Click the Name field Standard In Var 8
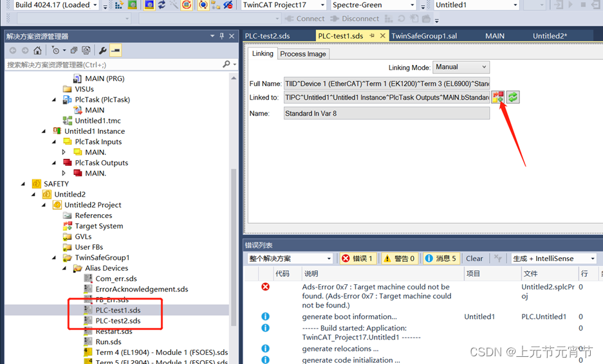Image resolution: width=603 pixels, height=364 pixels. pyautogui.click(x=387, y=113)
